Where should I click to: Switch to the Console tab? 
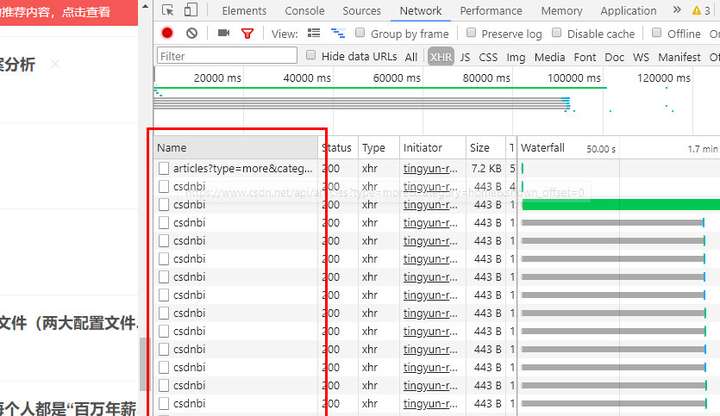point(304,11)
